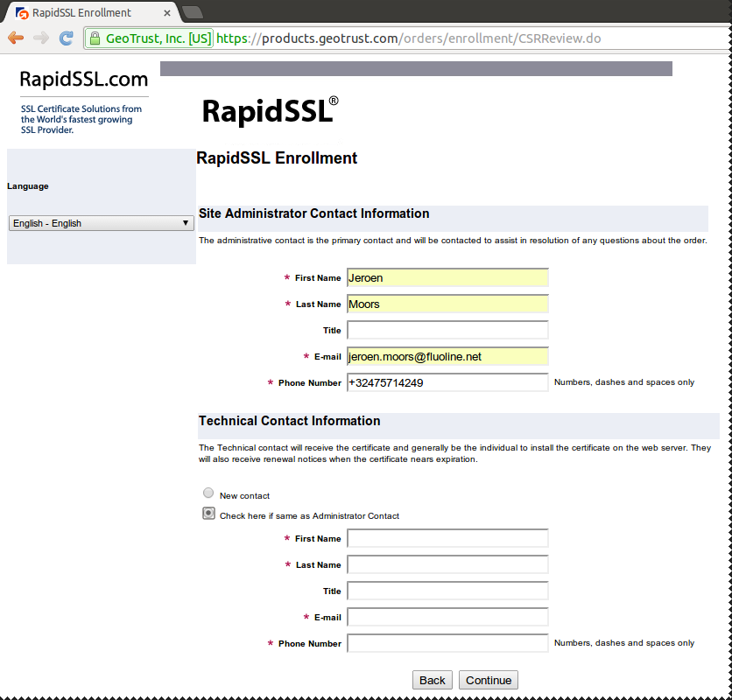This screenshot has height=700, width=732.
Task: Click the 'New contact' label text
Action: [x=244, y=495]
